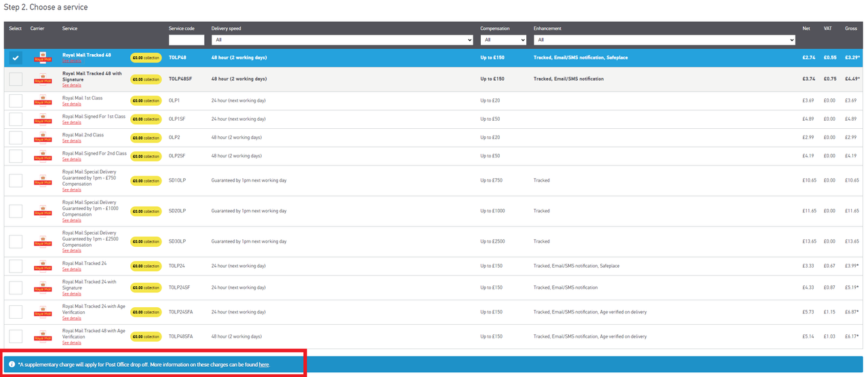
Task: Click the VAT column header
Action: coord(827,28)
